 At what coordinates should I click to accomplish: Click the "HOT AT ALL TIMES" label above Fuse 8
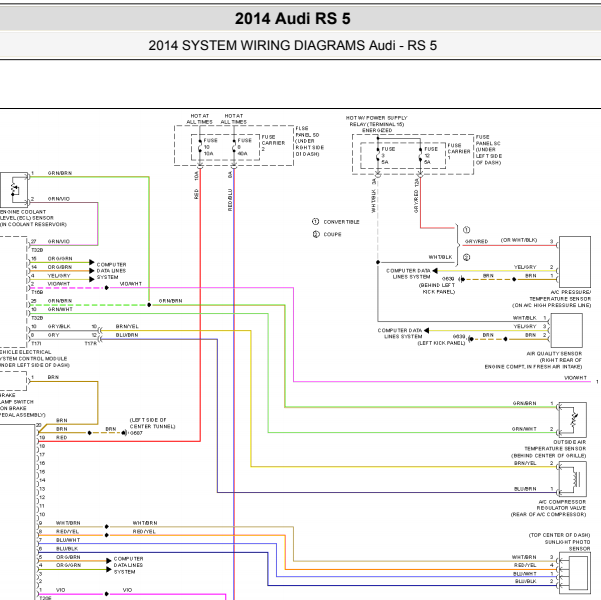click(233, 119)
